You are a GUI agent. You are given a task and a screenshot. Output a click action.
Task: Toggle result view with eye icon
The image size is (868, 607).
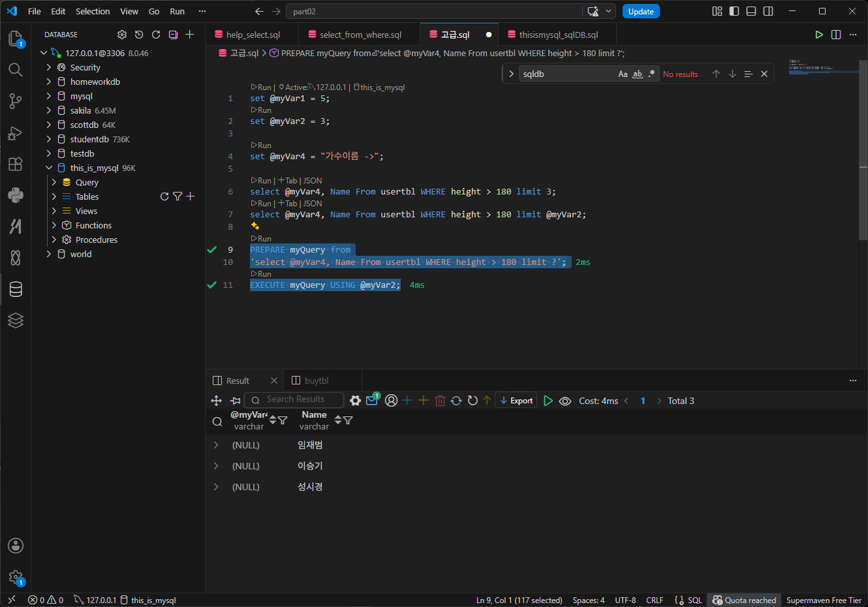pyautogui.click(x=565, y=401)
